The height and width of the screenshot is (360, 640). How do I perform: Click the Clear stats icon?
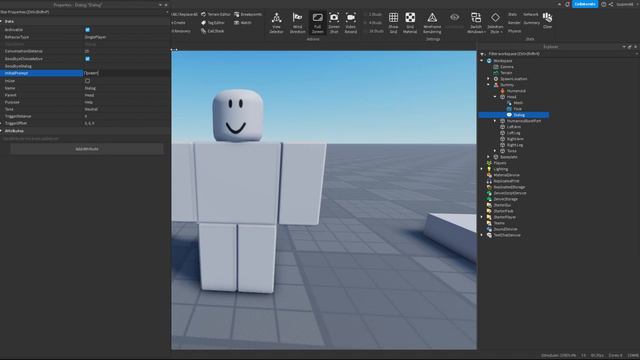pyautogui.click(x=547, y=20)
